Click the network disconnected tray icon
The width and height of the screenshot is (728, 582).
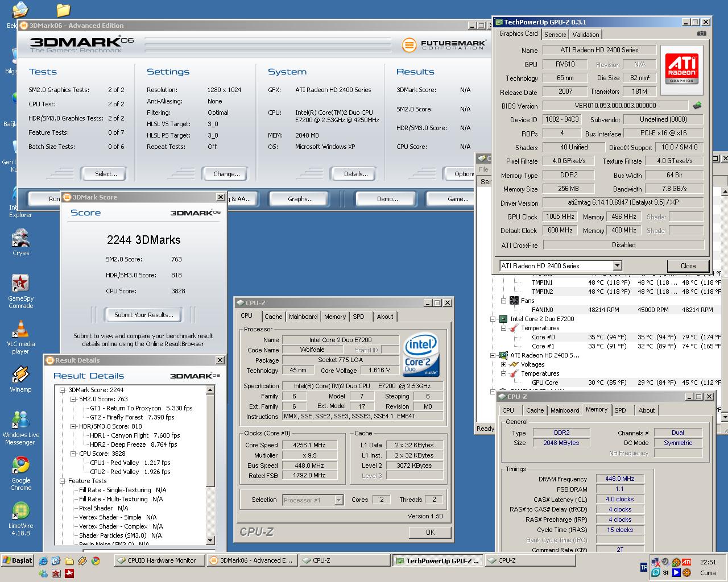[x=656, y=562]
